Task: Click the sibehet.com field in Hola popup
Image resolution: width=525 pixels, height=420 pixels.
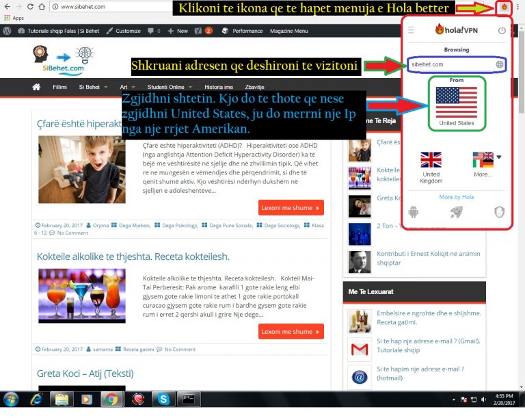Action: [x=450, y=64]
